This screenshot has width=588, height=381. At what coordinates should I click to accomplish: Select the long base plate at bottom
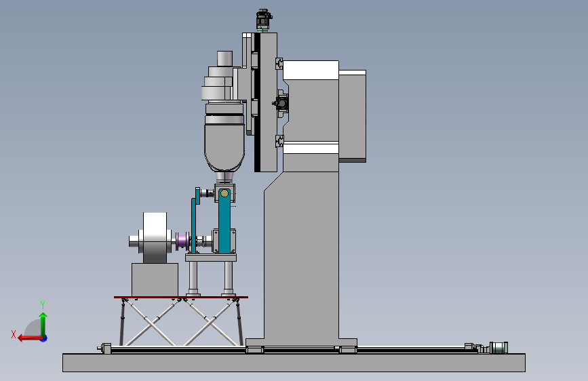[294, 362]
